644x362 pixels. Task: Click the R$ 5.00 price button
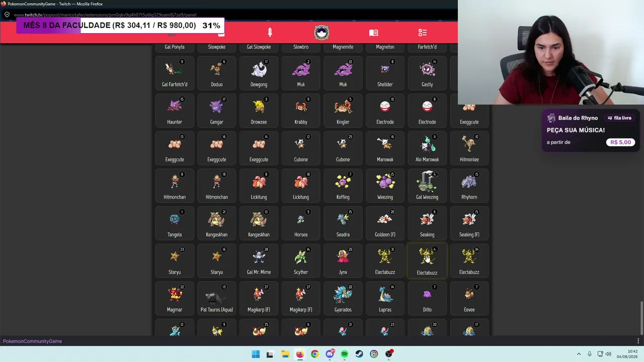point(620,142)
